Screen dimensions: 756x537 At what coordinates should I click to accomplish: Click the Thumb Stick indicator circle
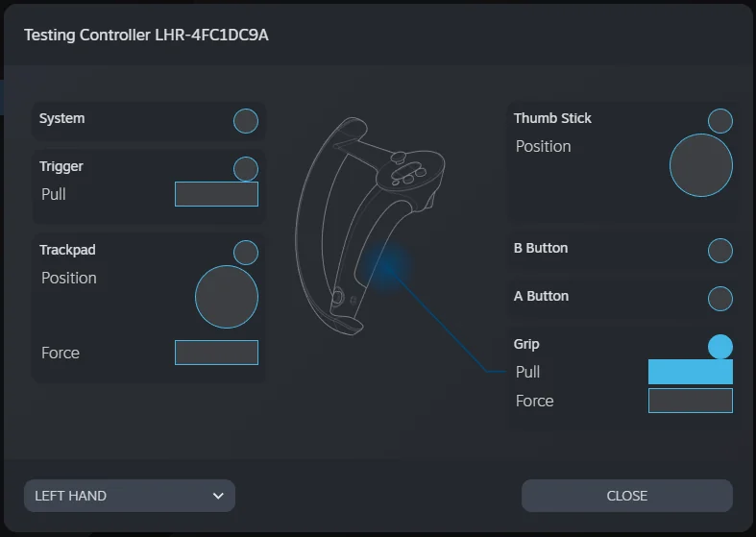click(x=720, y=121)
